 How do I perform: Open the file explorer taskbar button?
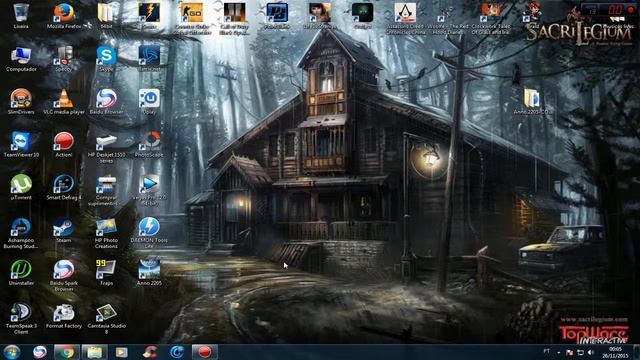tap(94, 352)
